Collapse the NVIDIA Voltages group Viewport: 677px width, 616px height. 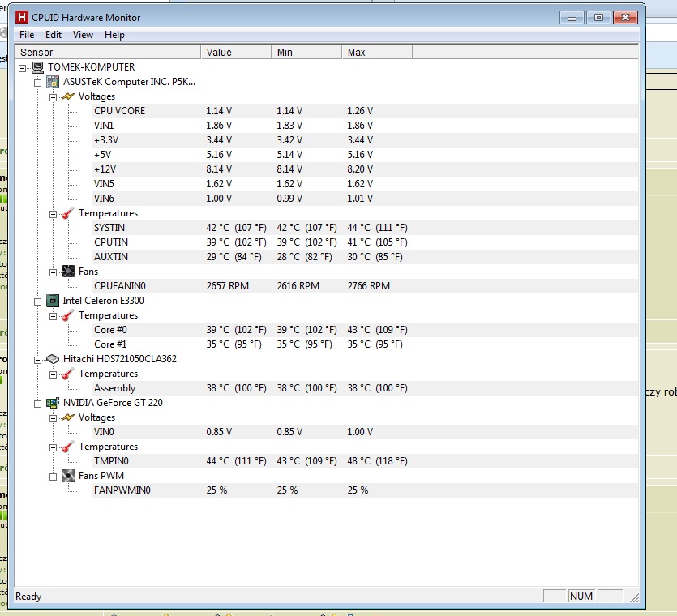tap(54, 419)
